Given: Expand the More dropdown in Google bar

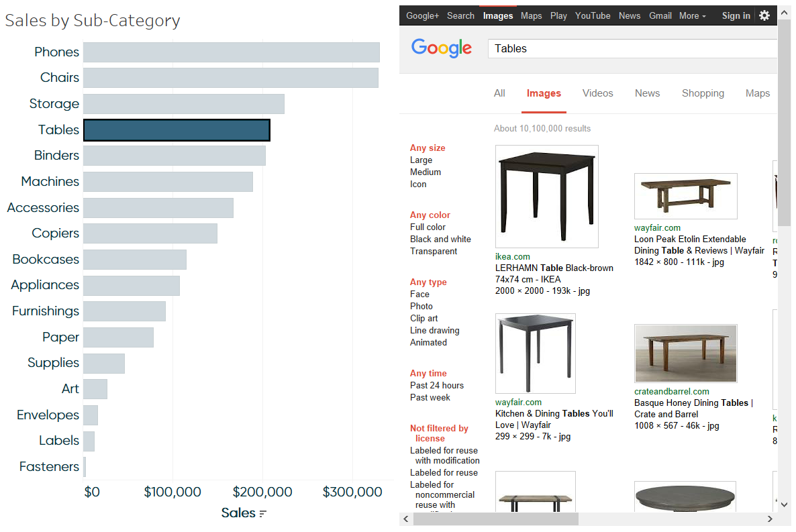Looking at the screenshot, I should (x=693, y=15).
